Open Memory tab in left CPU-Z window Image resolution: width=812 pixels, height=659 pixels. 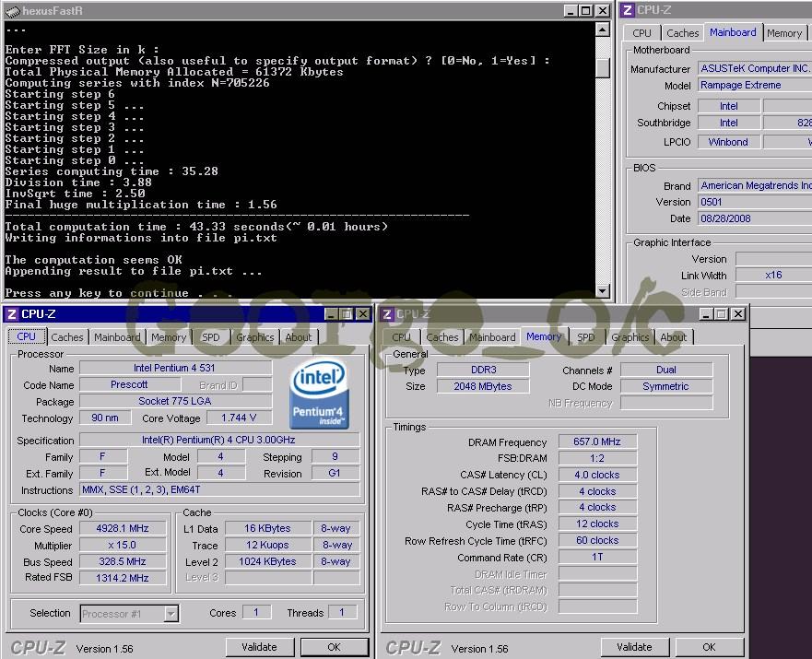tap(169, 337)
